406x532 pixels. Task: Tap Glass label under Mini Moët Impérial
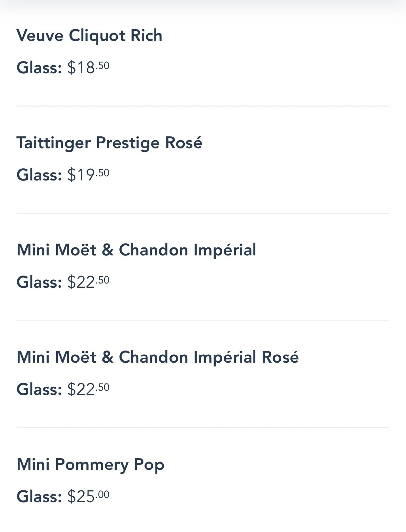coord(39,282)
